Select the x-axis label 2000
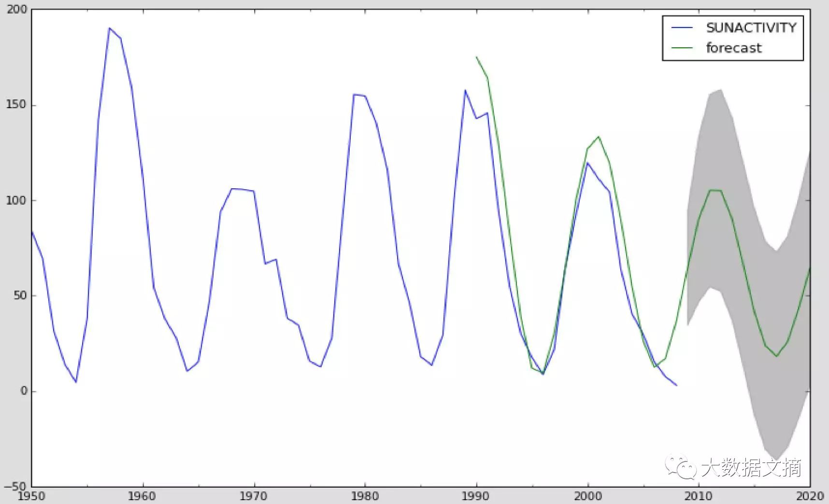 [x=588, y=496]
